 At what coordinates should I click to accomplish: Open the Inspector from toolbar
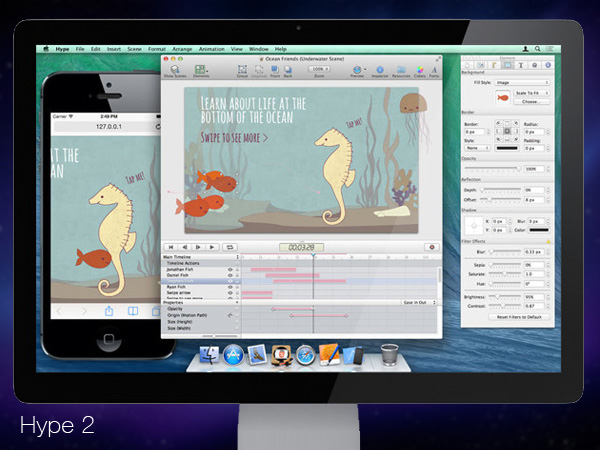(380, 69)
